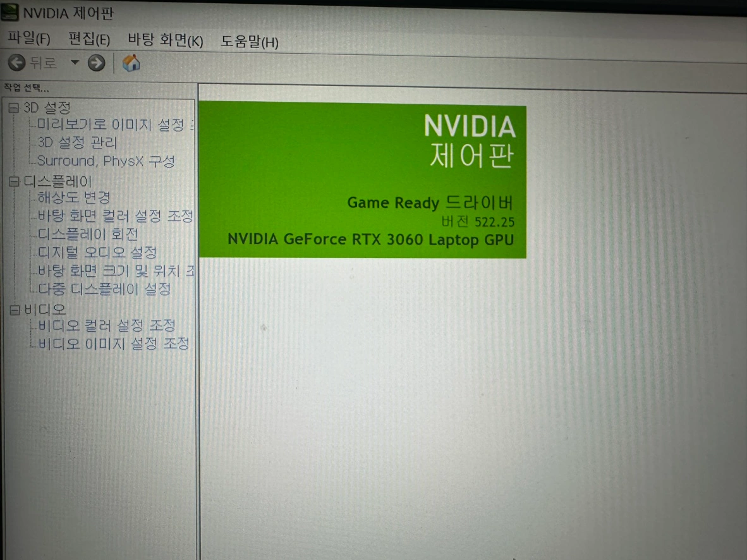Select 디스플레이 회전 in the sidebar
The width and height of the screenshot is (747, 560).
click(x=87, y=234)
